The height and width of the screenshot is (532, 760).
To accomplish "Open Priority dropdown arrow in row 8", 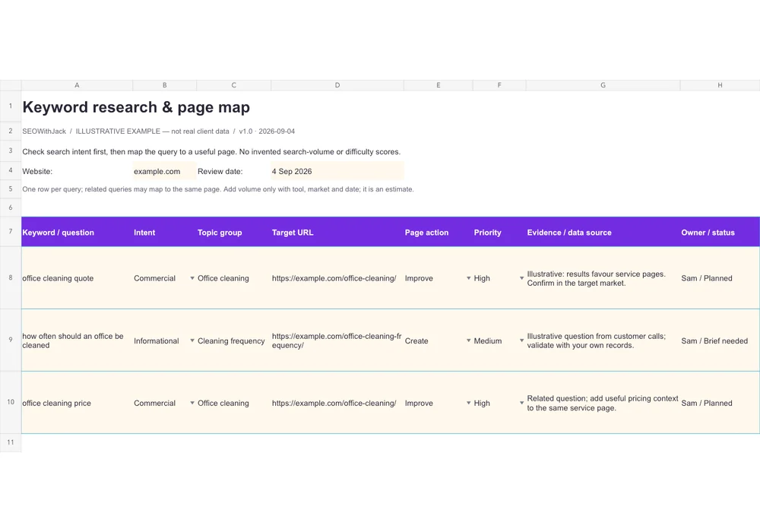I will click(521, 278).
